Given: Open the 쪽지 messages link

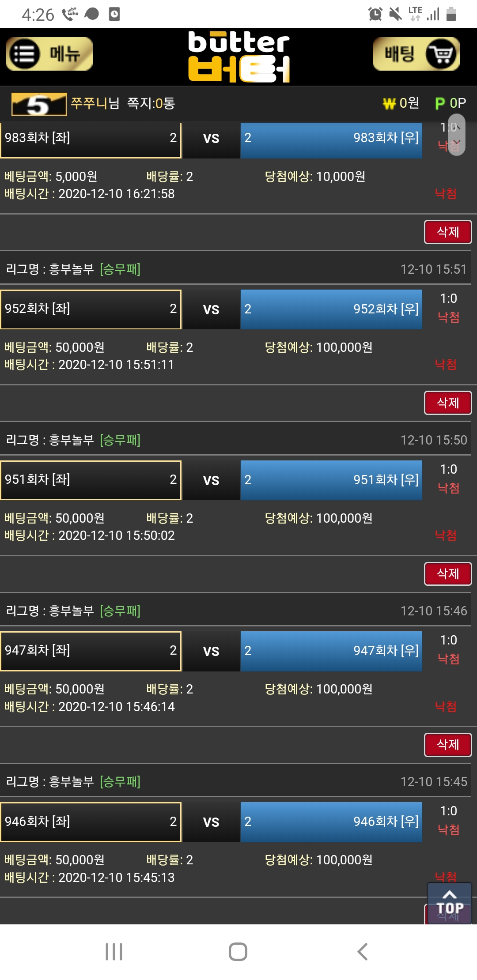Looking at the screenshot, I should (151, 103).
